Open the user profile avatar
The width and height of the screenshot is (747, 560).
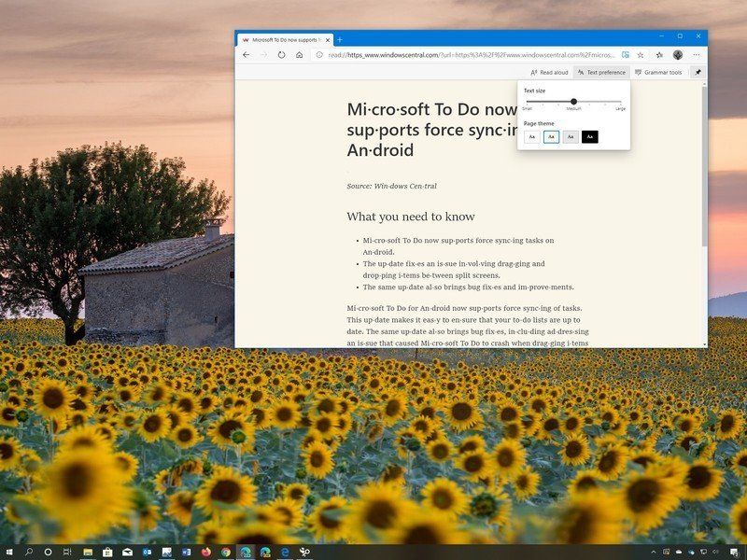tap(678, 55)
